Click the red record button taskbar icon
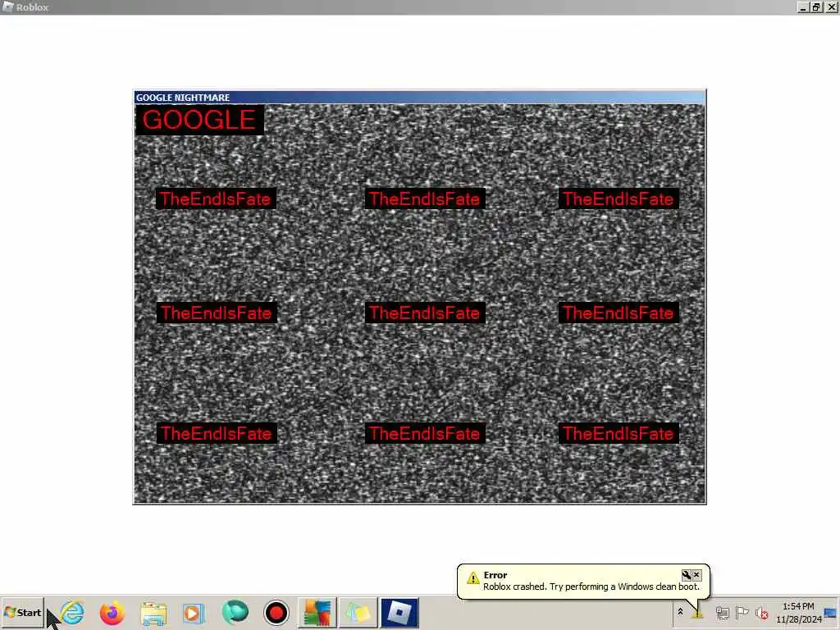 (276, 612)
